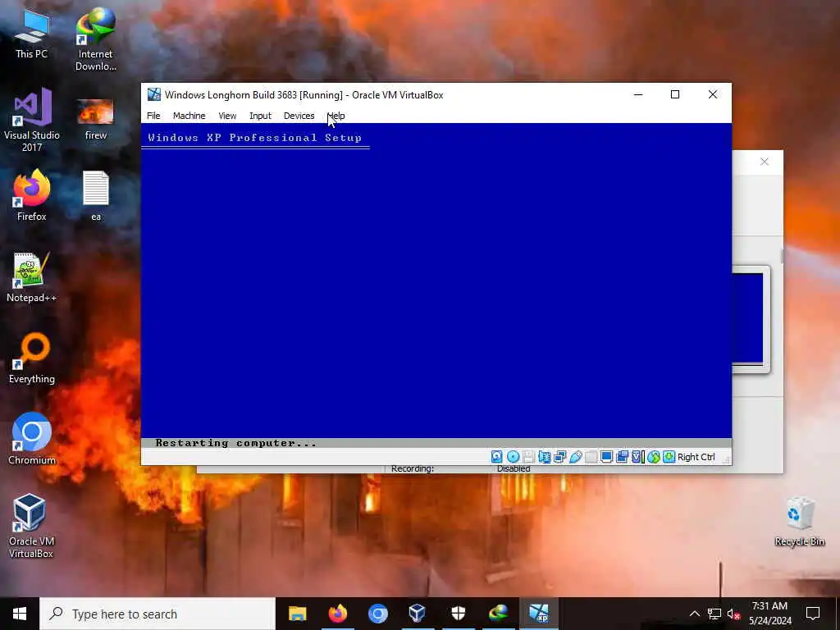The height and width of the screenshot is (630, 840).
Task: Click the USB devices status icon
Action: (575, 456)
